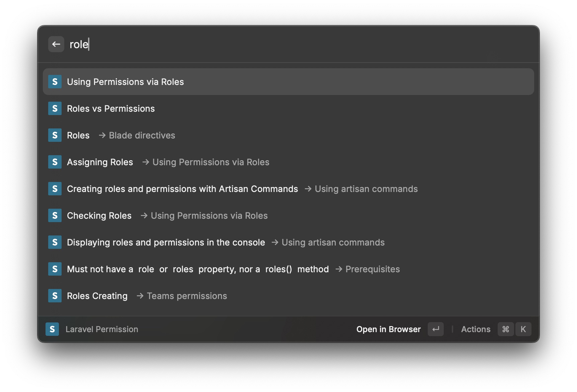Click the S icon beside 'Assigning Roles'
577x392 pixels.
55,162
